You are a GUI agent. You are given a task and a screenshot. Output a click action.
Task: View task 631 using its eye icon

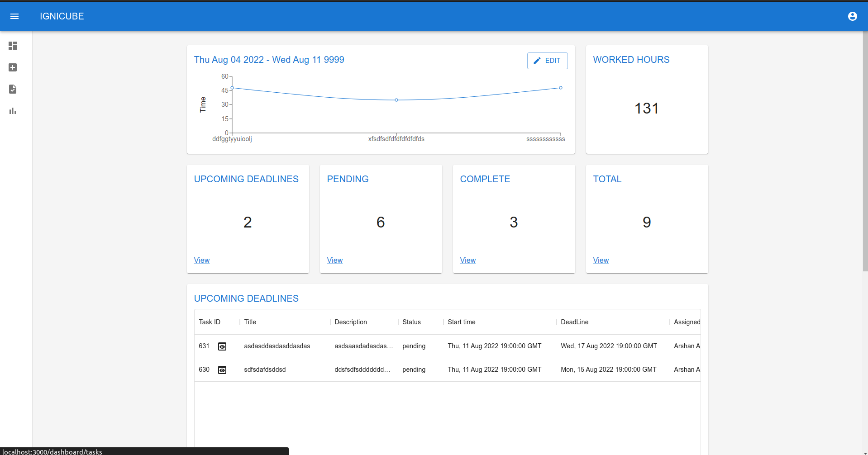222,346
